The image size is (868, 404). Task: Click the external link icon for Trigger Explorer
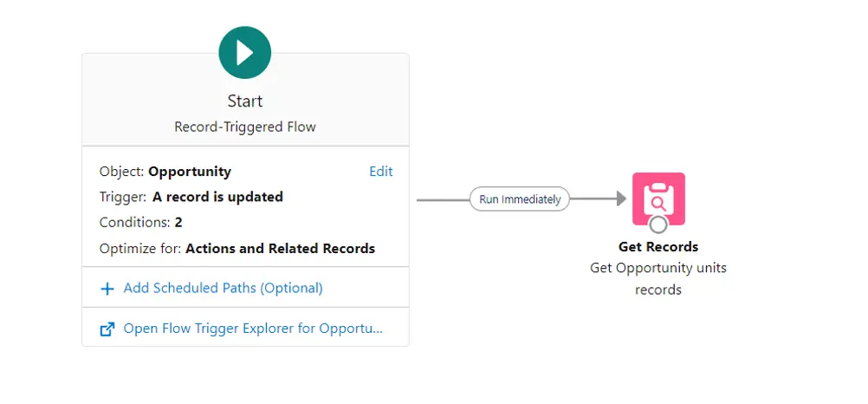coord(107,329)
